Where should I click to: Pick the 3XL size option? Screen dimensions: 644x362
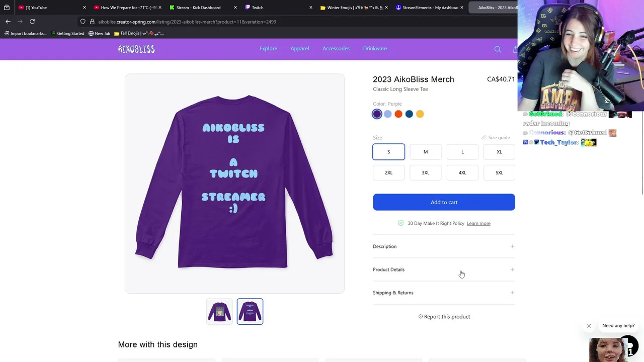pyautogui.click(x=426, y=172)
